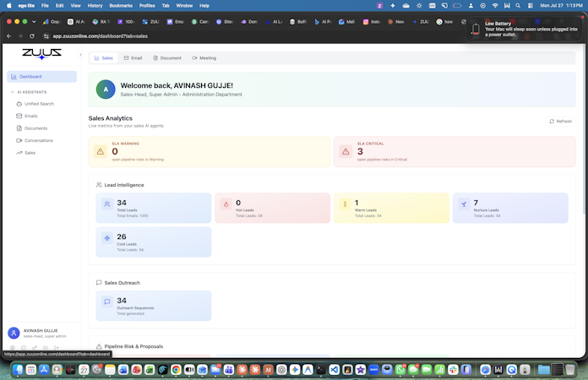Click the Nurture Leads count of 7

pos(476,203)
